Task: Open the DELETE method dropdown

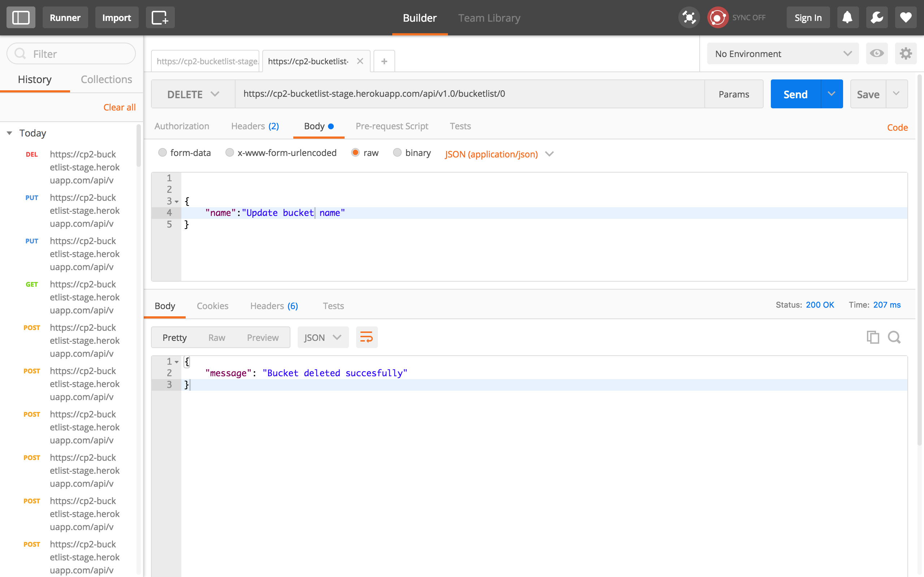Action: click(193, 94)
